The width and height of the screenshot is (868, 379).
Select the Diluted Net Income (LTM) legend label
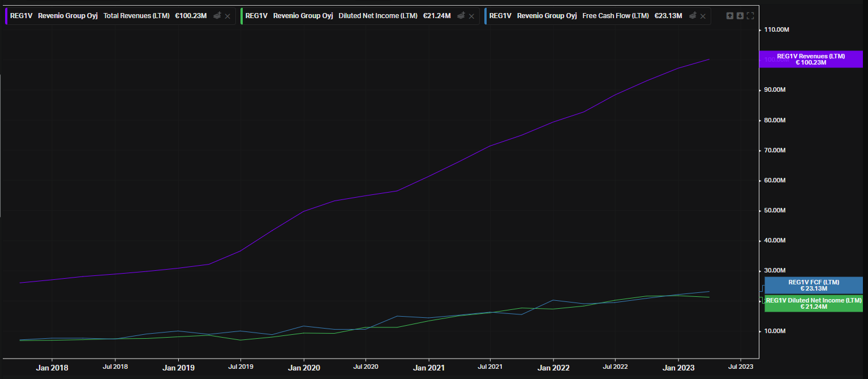pyautogui.click(x=379, y=16)
